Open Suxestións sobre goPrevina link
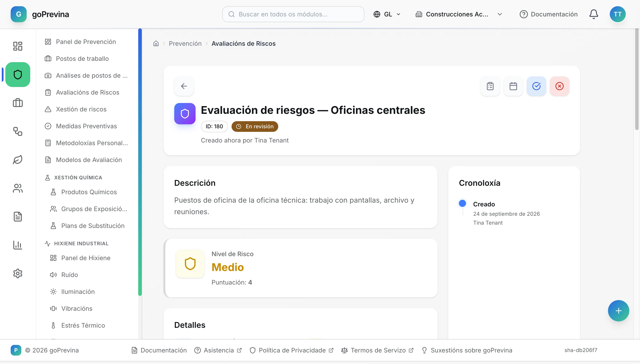The width and height of the screenshot is (640, 364). point(467,350)
